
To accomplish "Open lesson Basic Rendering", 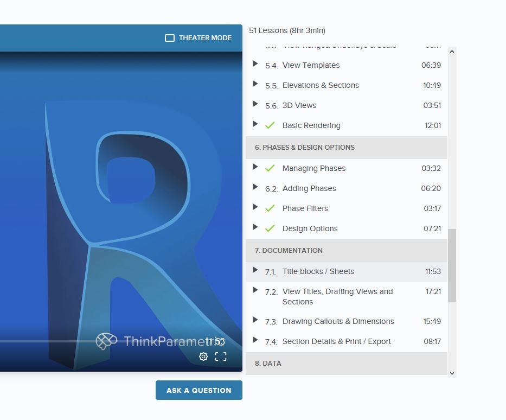I will [x=311, y=125].
